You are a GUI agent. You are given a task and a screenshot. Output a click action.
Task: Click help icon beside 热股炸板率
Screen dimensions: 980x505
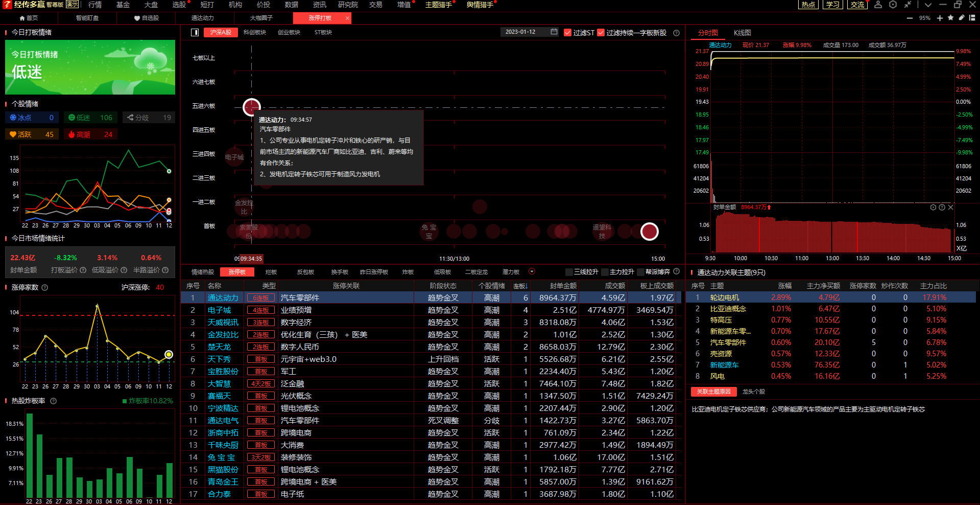54,401
